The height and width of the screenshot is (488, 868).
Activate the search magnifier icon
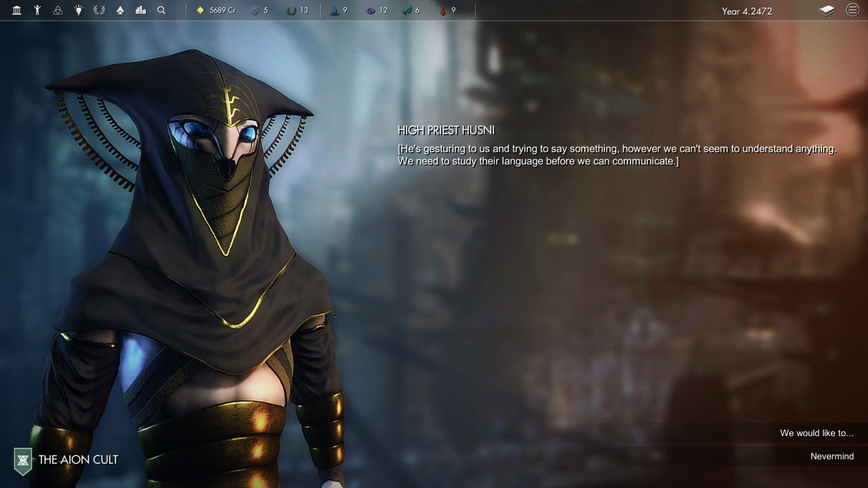point(161,10)
